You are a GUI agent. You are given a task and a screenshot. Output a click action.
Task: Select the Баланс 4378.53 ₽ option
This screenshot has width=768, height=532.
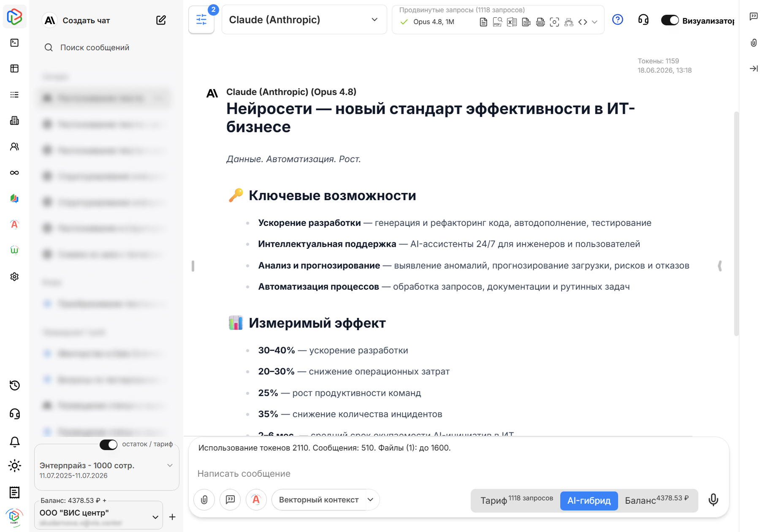(x=657, y=500)
